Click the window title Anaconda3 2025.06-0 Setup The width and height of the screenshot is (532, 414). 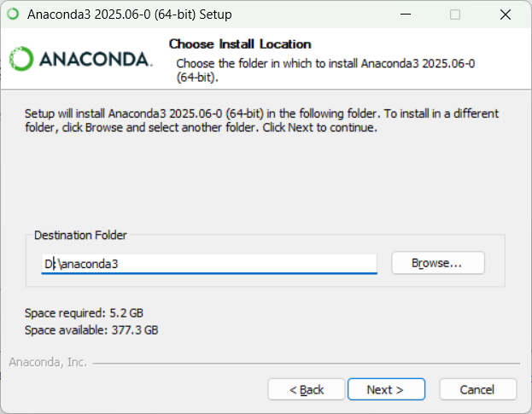130,15
